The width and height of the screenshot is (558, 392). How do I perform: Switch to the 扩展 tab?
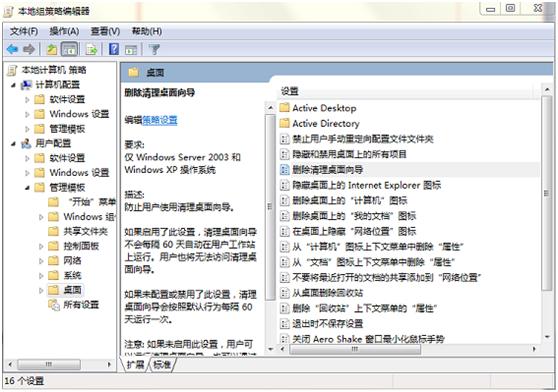click(135, 364)
